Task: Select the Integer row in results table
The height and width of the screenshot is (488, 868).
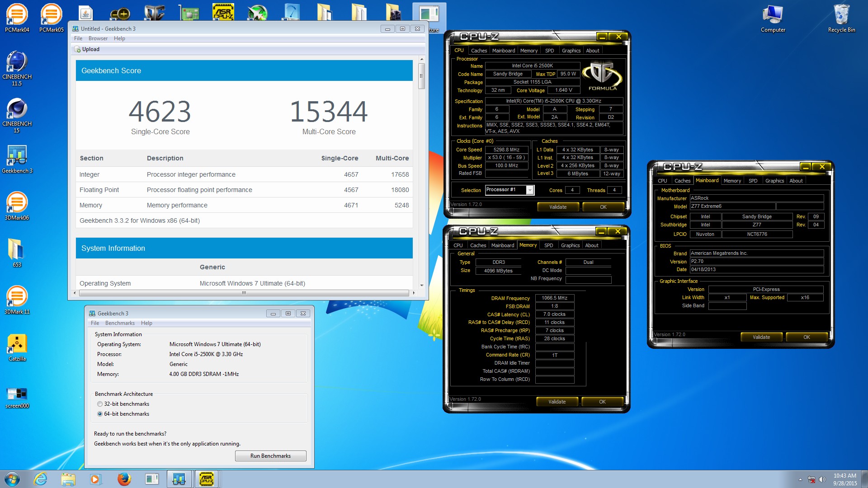Action: [x=244, y=174]
